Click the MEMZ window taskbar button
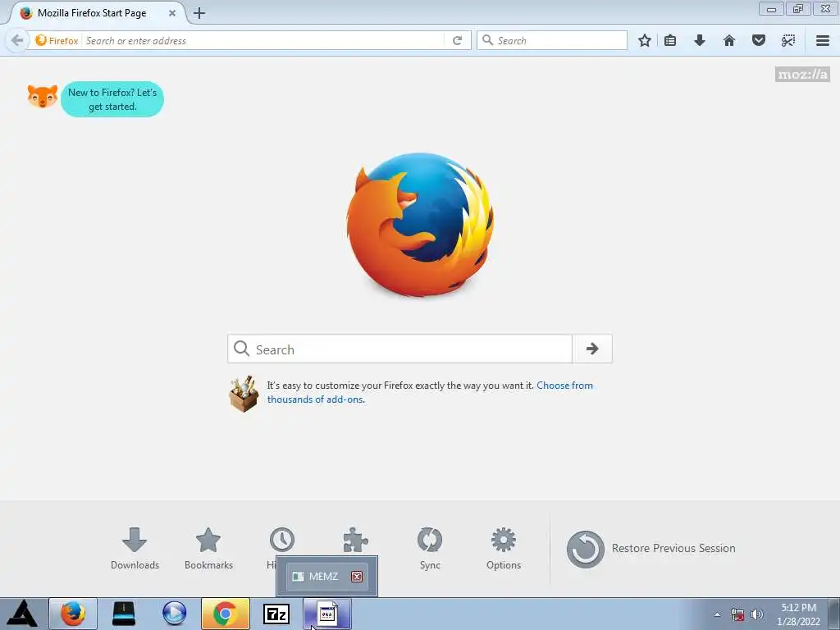The width and height of the screenshot is (840, 630). pos(327,614)
